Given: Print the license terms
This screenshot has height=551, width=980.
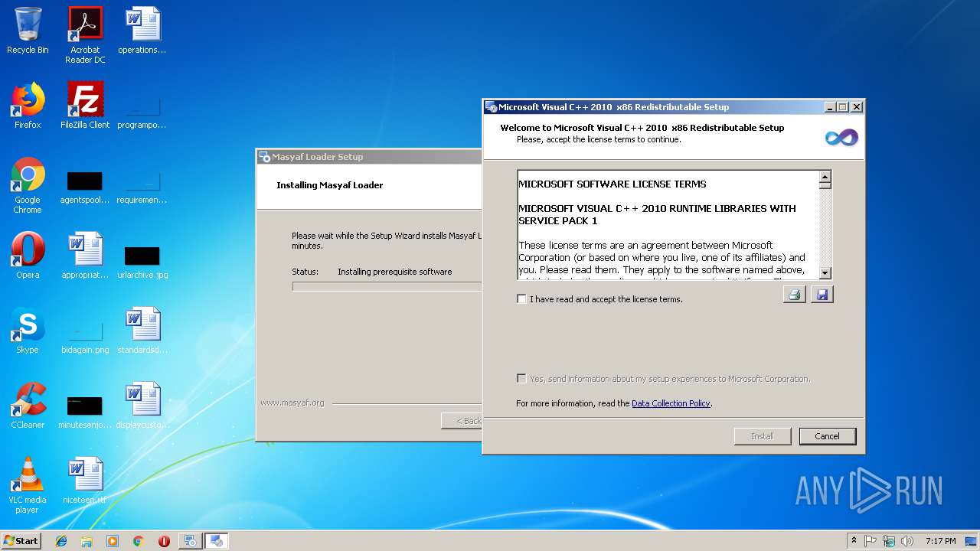Looking at the screenshot, I should point(795,295).
